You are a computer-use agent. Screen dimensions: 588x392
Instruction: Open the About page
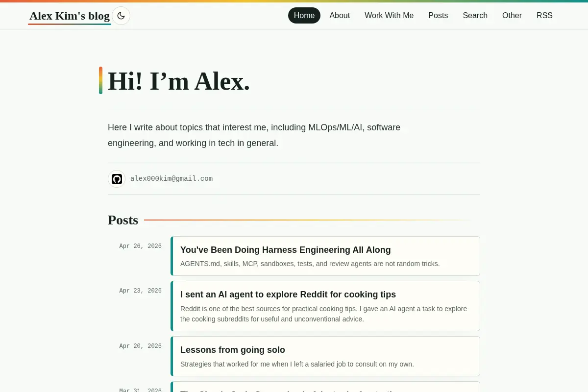coord(340,16)
